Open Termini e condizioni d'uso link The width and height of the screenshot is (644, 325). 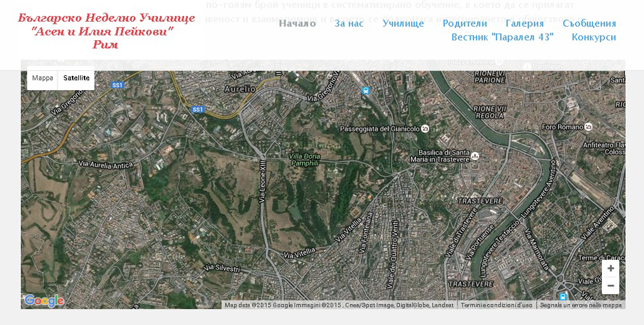pos(496,305)
